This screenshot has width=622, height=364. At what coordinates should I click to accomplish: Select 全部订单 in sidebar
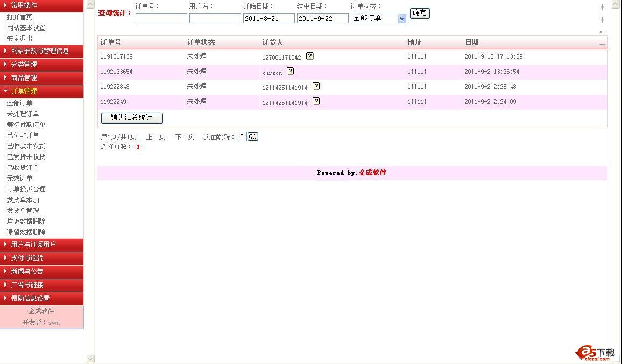(x=19, y=103)
